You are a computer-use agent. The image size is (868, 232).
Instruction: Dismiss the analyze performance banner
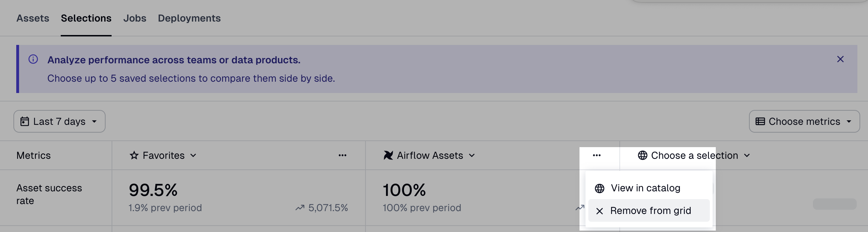(840, 59)
